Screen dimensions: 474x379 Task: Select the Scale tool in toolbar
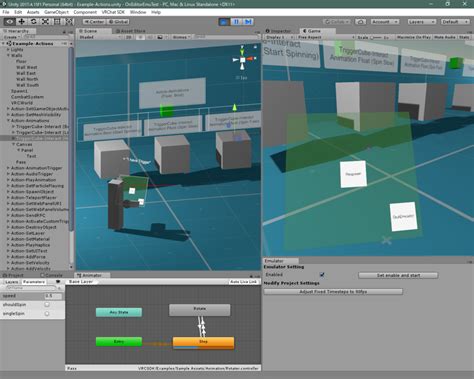tap(45, 22)
